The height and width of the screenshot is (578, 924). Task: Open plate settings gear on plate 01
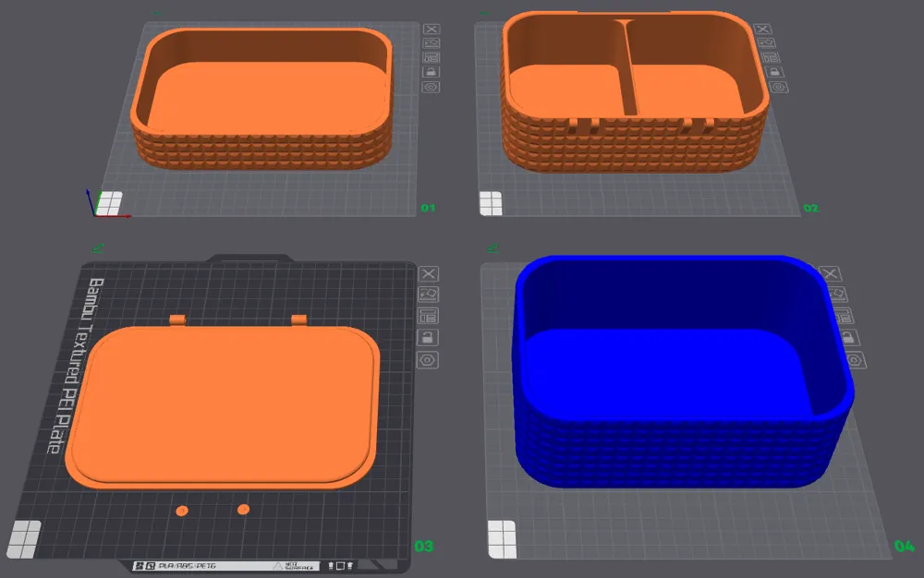coord(432,87)
